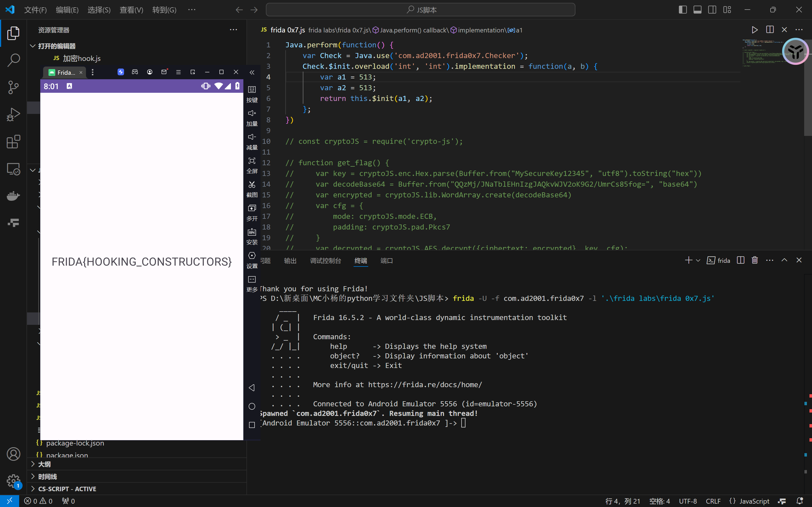Toggle the secondary side bar layout
The height and width of the screenshot is (507, 812).
712,10
